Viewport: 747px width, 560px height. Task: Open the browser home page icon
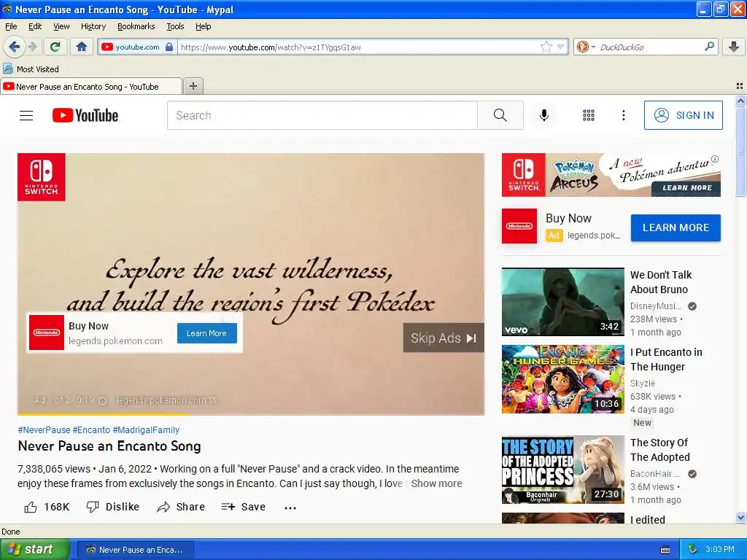point(82,47)
